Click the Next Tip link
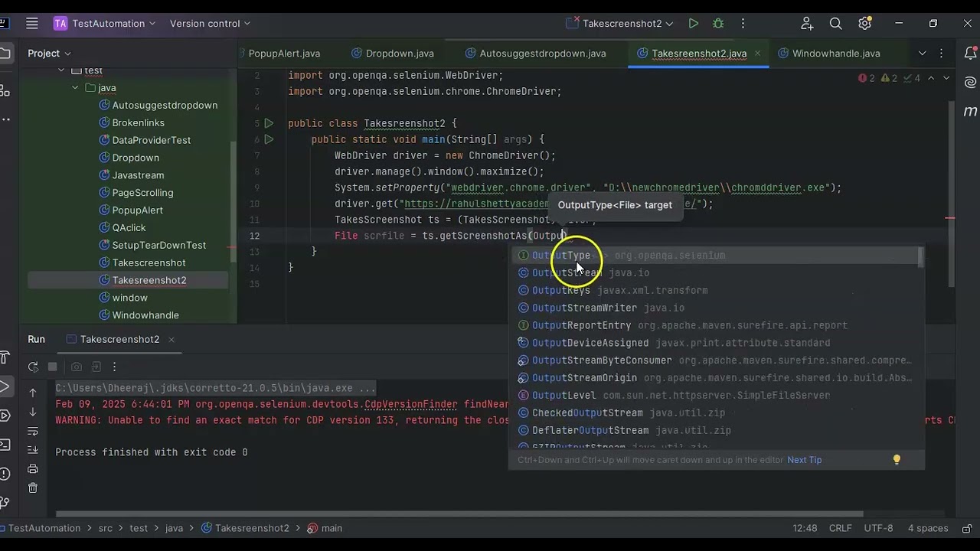Image resolution: width=980 pixels, height=551 pixels. click(x=804, y=460)
